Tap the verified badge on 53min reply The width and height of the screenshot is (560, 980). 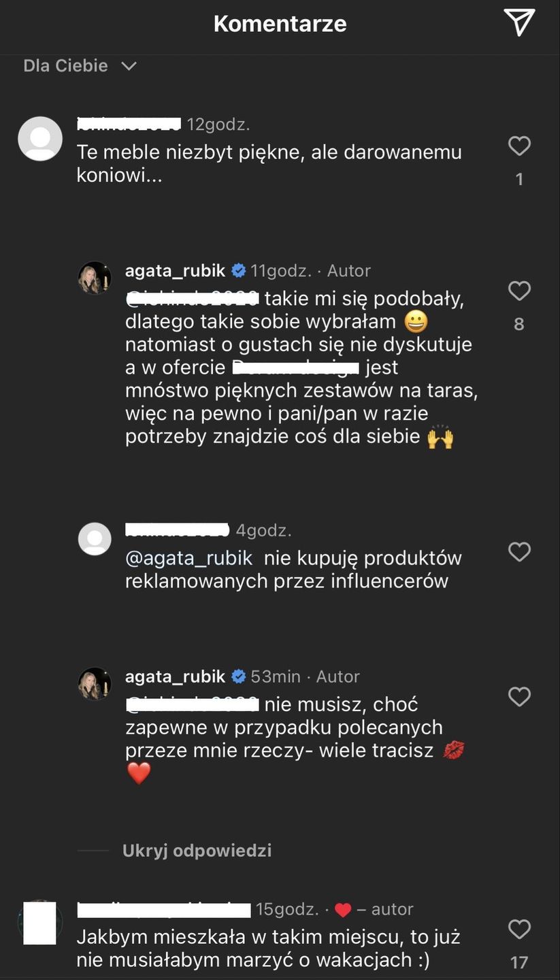coord(239,676)
